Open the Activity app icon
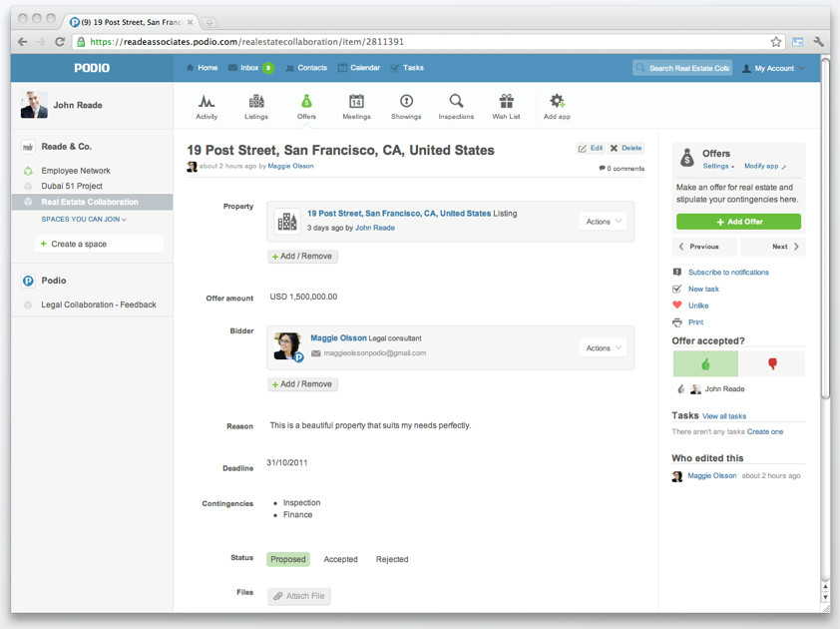This screenshot has height=629, width=840. [207, 102]
